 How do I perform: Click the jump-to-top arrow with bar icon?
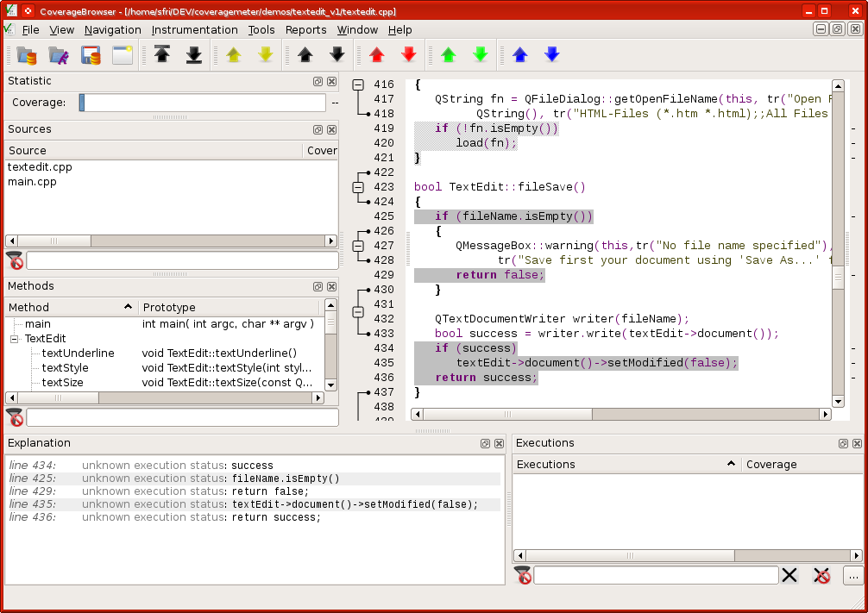162,55
